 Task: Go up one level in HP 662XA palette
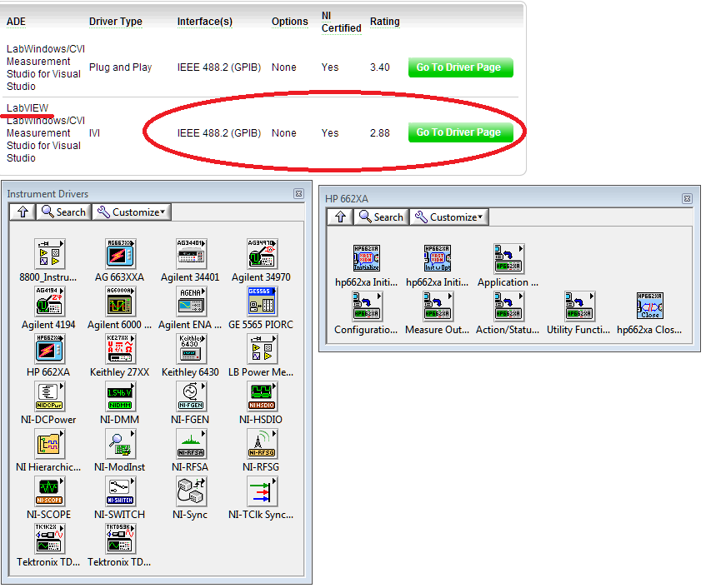[340, 217]
